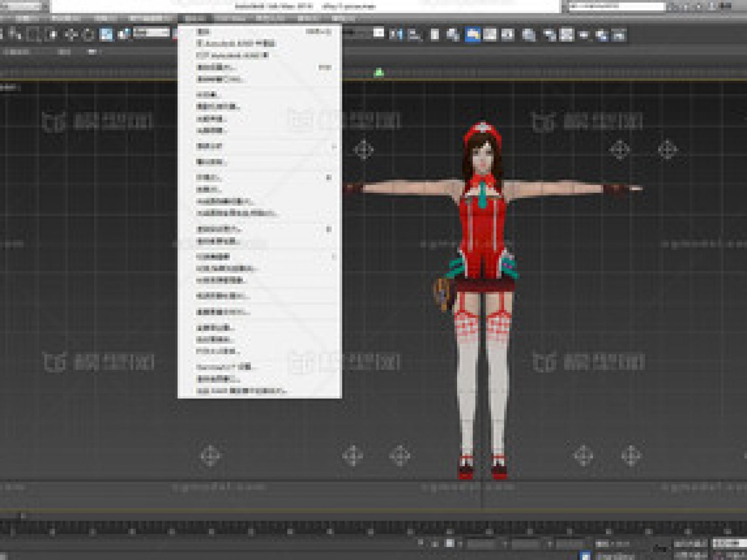Open the Selected key filter dropdown at bottom right
747x560 pixels.
[730, 544]
